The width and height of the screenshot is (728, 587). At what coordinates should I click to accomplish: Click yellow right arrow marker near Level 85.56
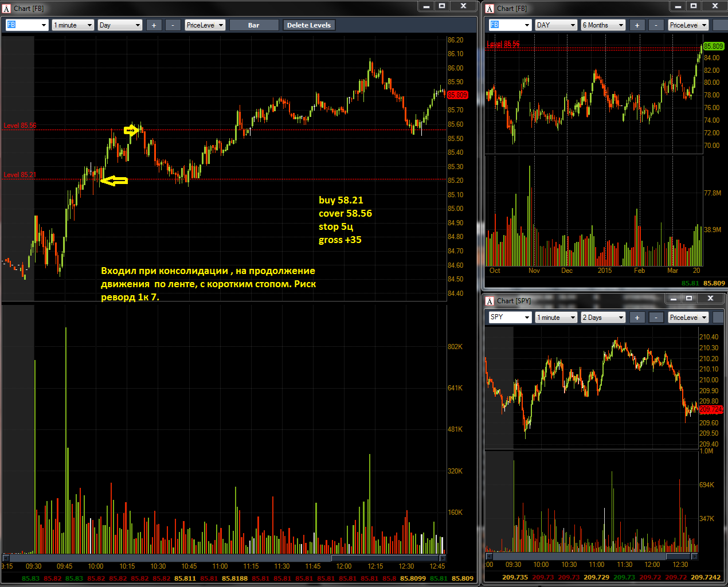[131, 131]
